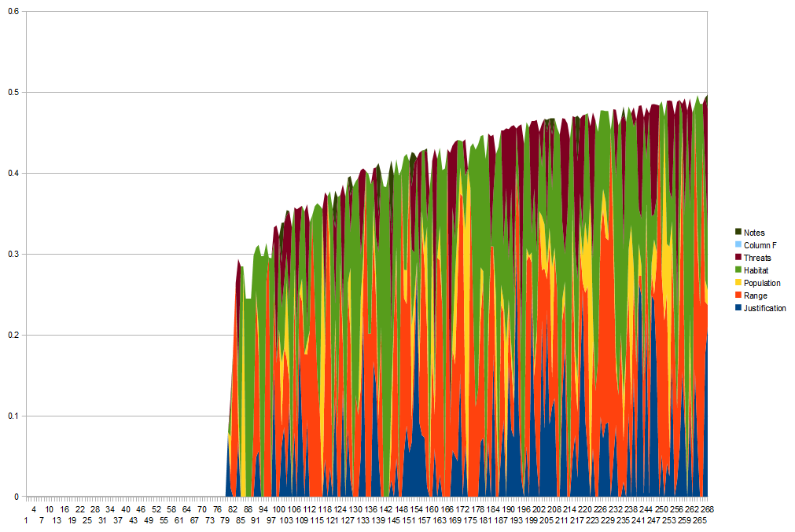
Task: Click the 0 value on the vertical axis
Action: point(17,497)
